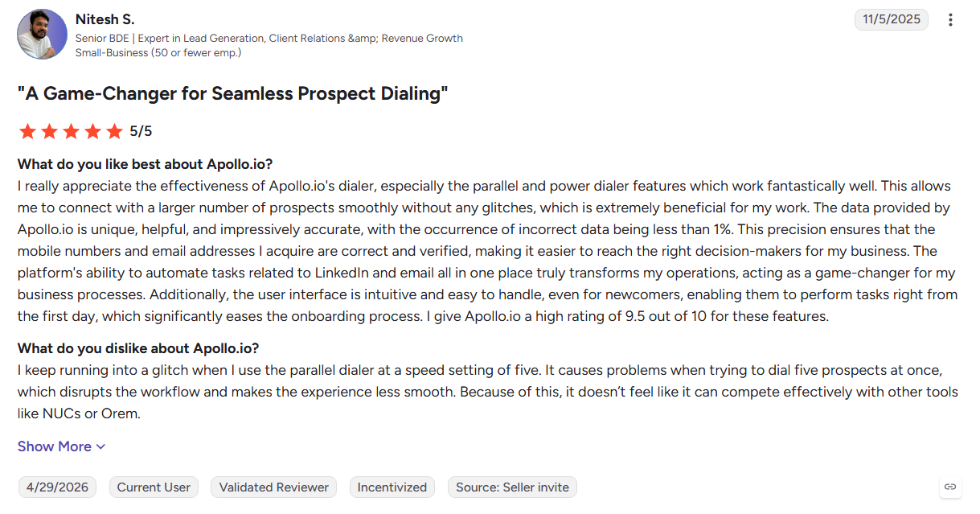Click the 'What do you dislike' heading
The height and width of the screenshot is (514, 980).
pos(138,348)
